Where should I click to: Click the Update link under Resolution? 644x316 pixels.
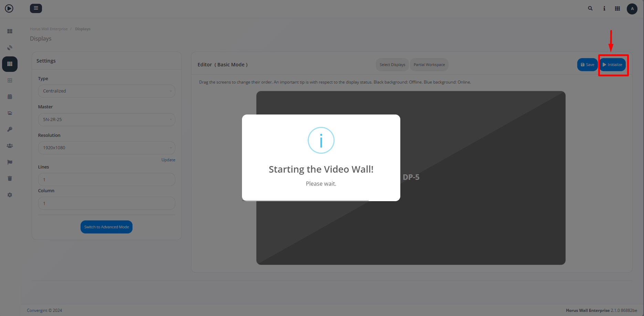point(168,160)
